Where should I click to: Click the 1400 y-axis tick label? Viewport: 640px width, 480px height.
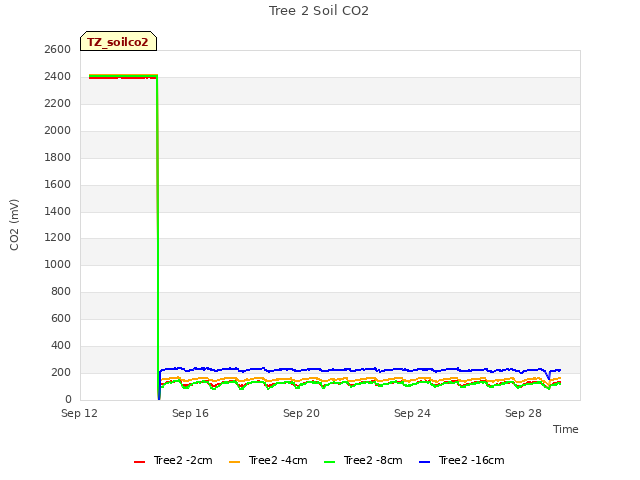(58, 211)
